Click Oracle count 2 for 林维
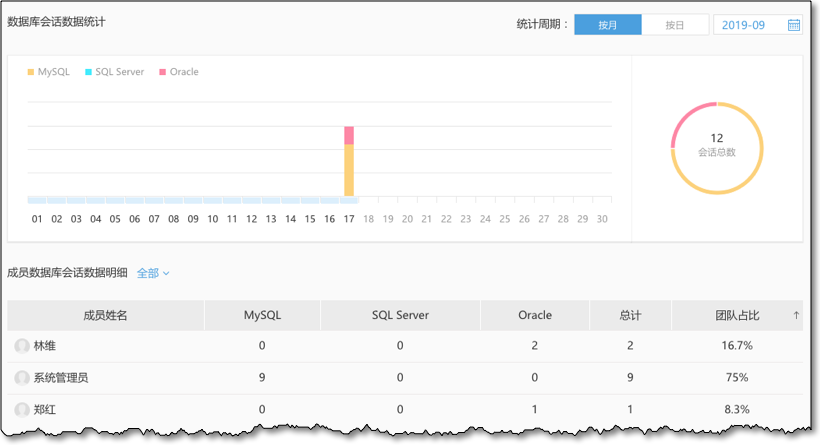Image resolution: width=820 pixels, height=445 pixels. pos(534,346)
